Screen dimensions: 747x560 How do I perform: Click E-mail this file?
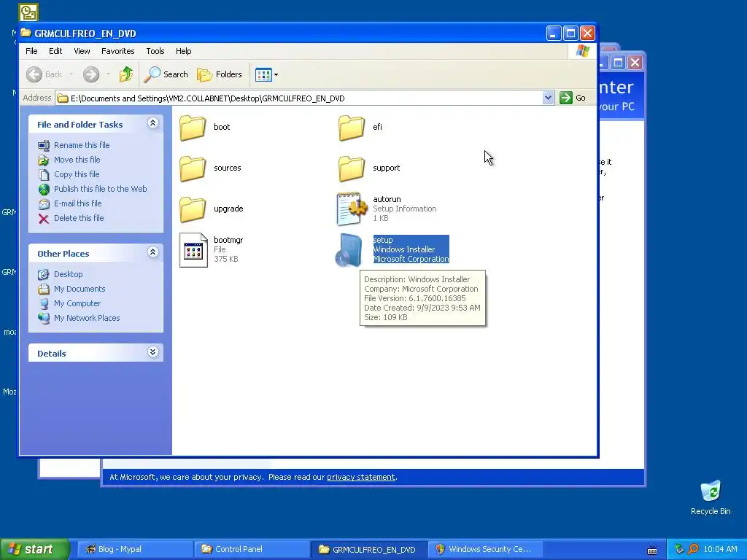77,203
